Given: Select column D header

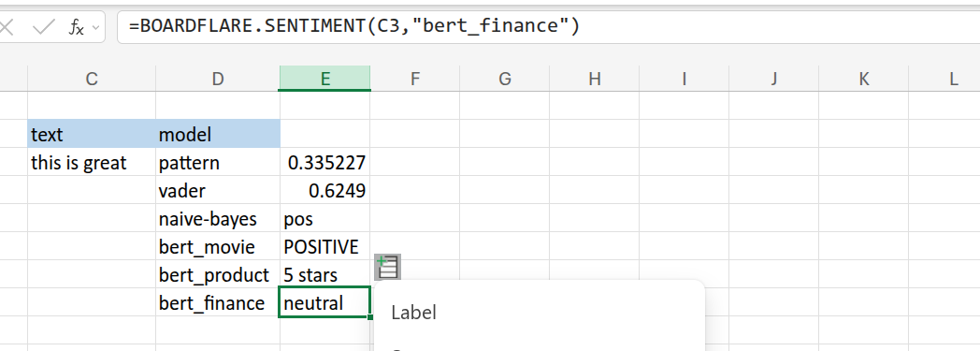Looking at the screenshot, I should 218,79.
